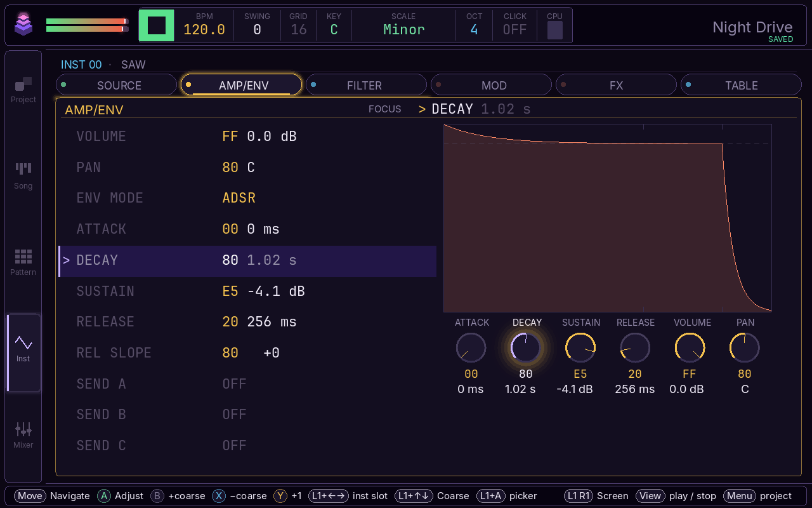The height and width of the screenshot is (508, 812).
Task: Adjust the SUSTAIN knob
Action: pyautogui.click(x=580, y=348)
